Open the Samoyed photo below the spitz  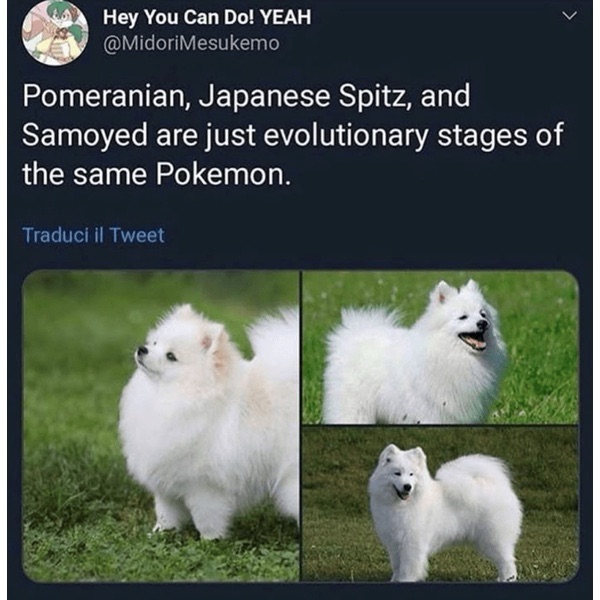pos(440,504)
